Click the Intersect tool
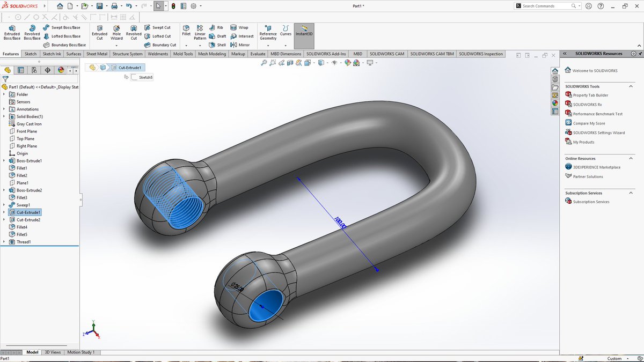 242,36
